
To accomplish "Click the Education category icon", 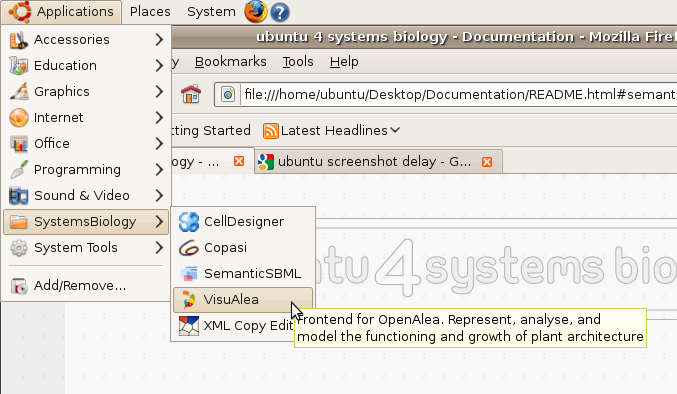I will coord(19,66).
